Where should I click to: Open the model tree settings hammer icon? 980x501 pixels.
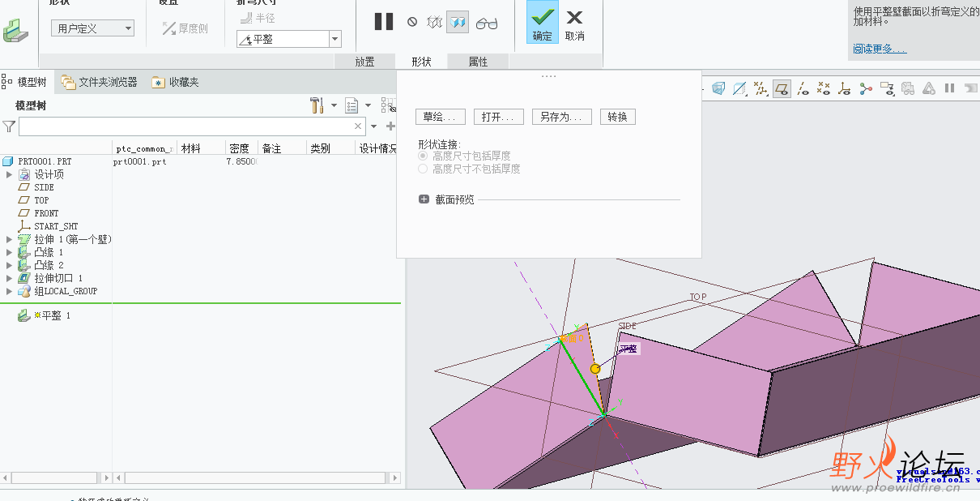pyautogui.click(x=317, y=105)
